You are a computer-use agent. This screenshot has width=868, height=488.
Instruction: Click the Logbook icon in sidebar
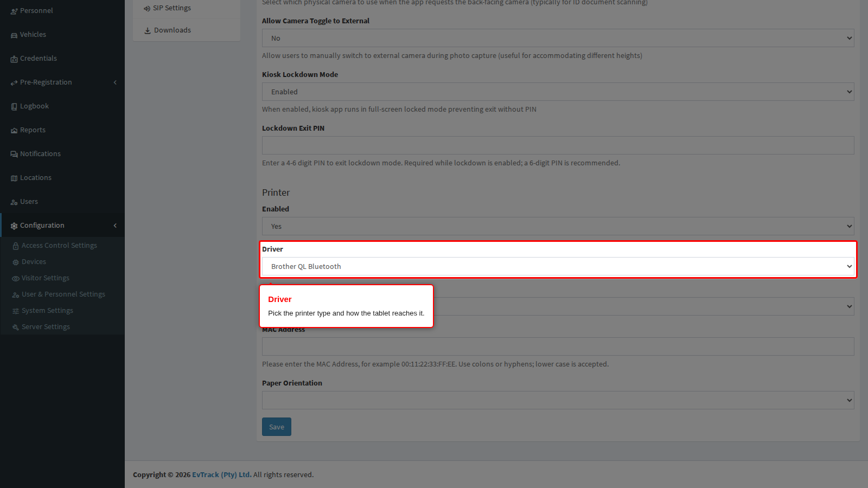[x=14, y=106]
